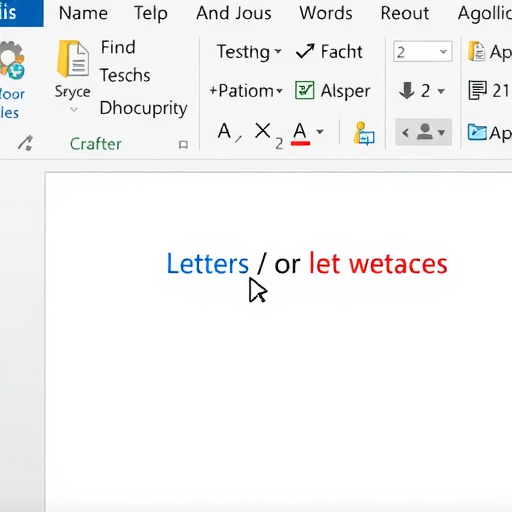Viewport: 512px width, 512px height.
Task: Switch to the Words tab
Action: 326,13
